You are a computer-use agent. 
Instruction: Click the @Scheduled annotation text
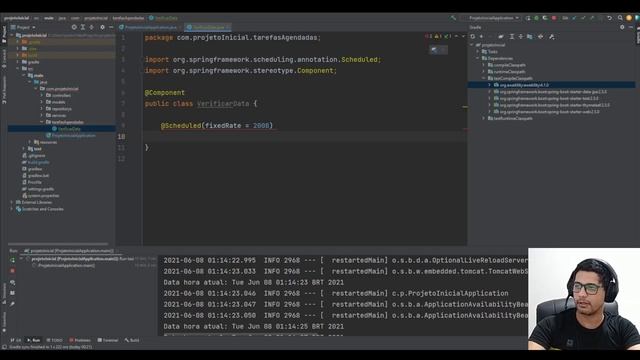[x=181, y=125]
